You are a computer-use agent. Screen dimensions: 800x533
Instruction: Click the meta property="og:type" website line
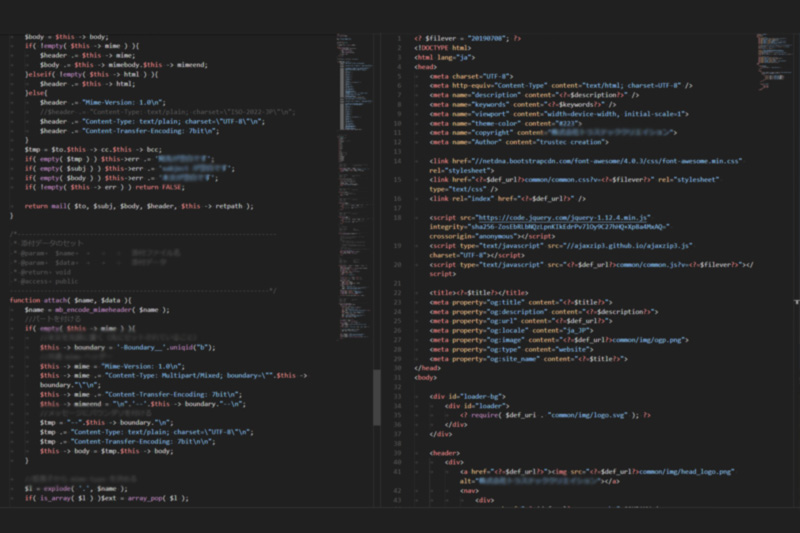(511, 350)
